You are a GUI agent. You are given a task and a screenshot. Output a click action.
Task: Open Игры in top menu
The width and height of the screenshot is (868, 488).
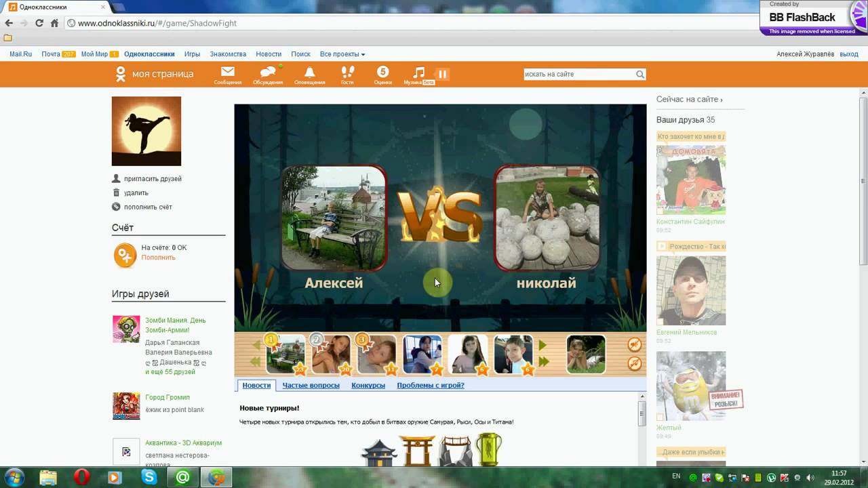pyautogui.click(x=192, y=54)
